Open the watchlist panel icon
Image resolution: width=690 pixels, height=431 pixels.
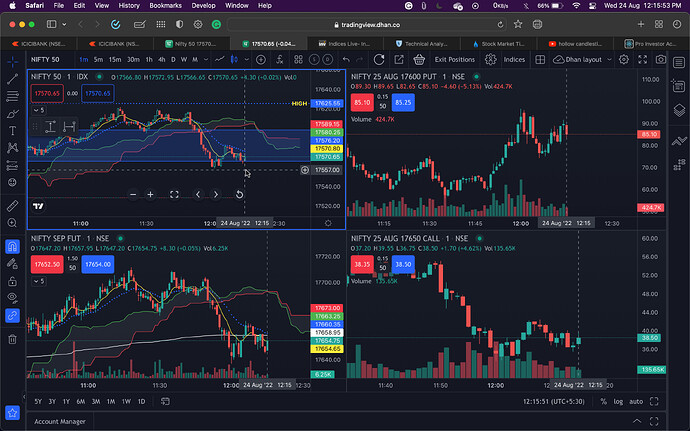679,63
